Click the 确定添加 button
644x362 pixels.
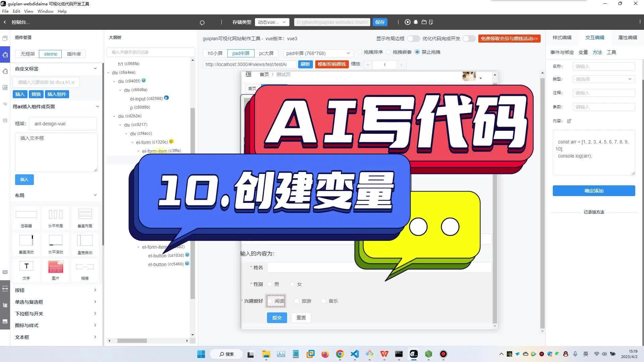tap(594, 191)
